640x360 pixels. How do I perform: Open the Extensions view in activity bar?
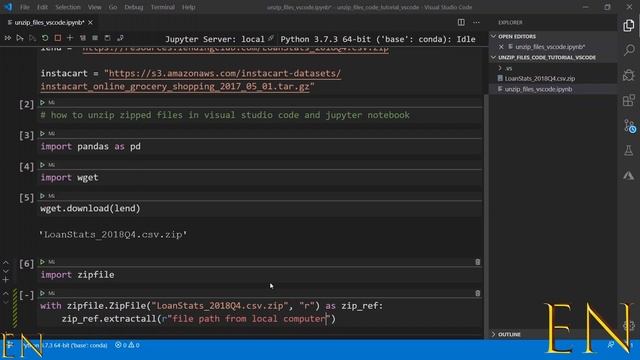(629, 100)
